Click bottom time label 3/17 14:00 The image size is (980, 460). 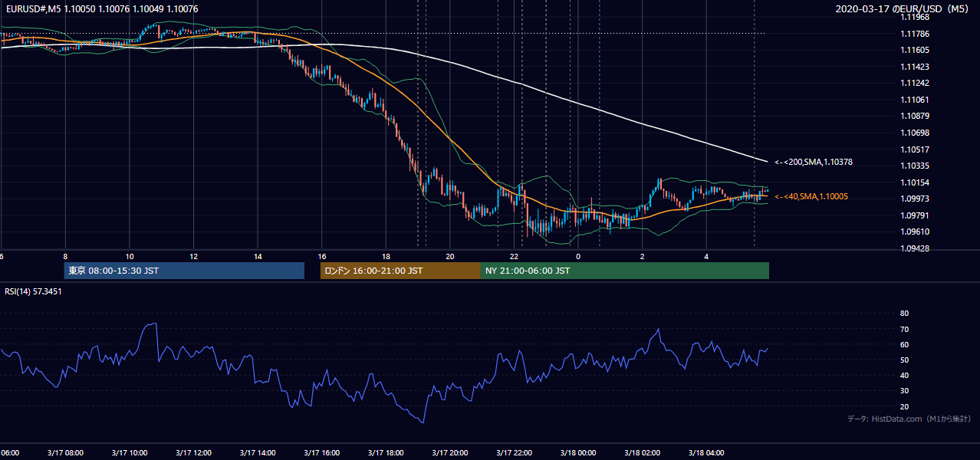click(258, 452)
